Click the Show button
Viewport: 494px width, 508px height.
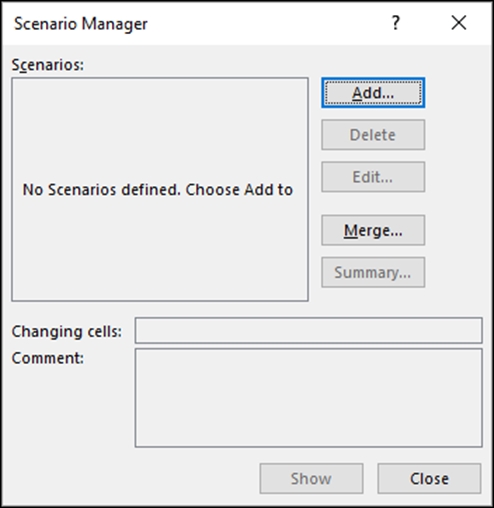tap(311, 478)
